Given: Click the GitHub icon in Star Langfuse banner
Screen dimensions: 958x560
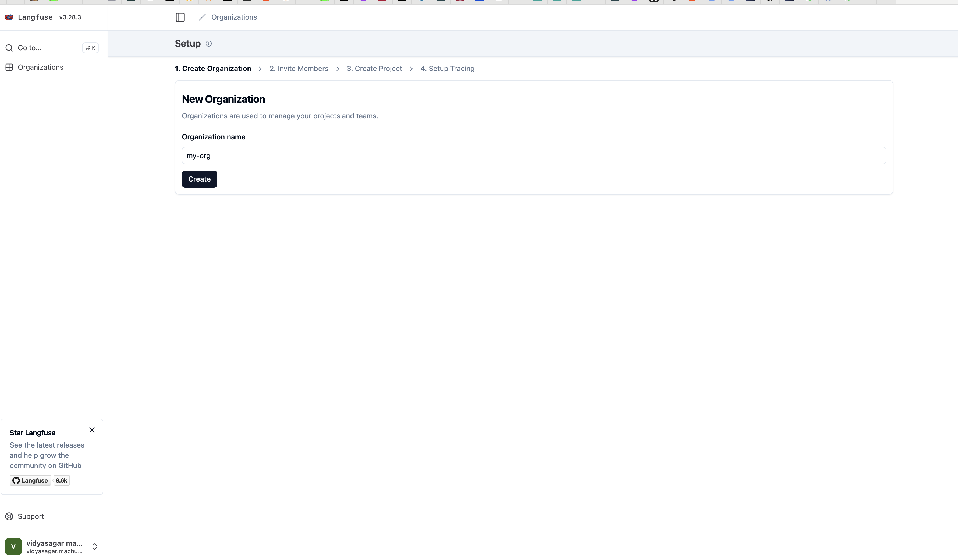Looking at the screenshot, I should tap(16, 480).
